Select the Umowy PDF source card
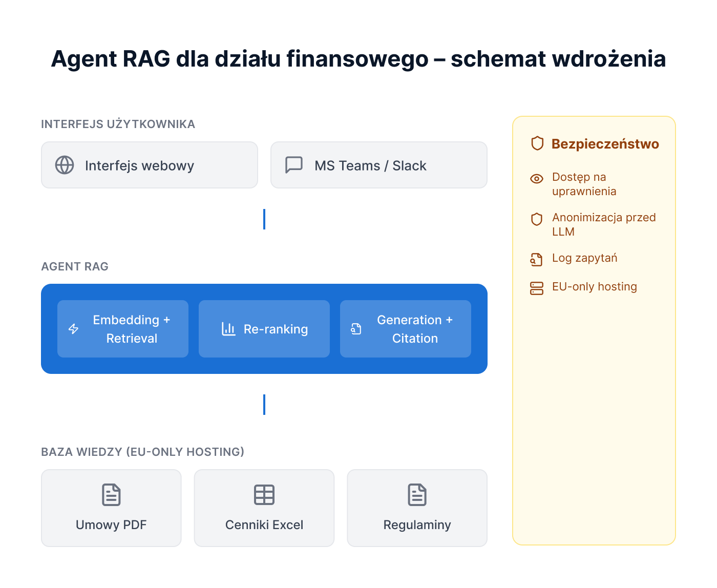 point(111,508)
